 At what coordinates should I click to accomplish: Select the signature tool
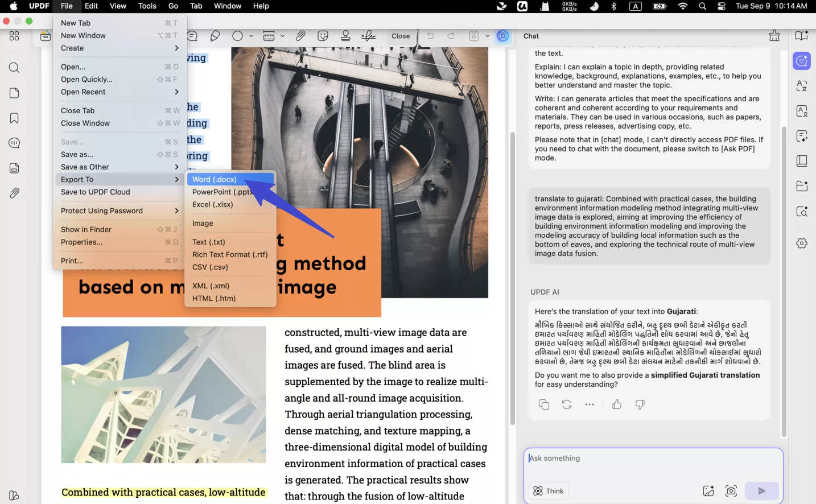(368, 35)
